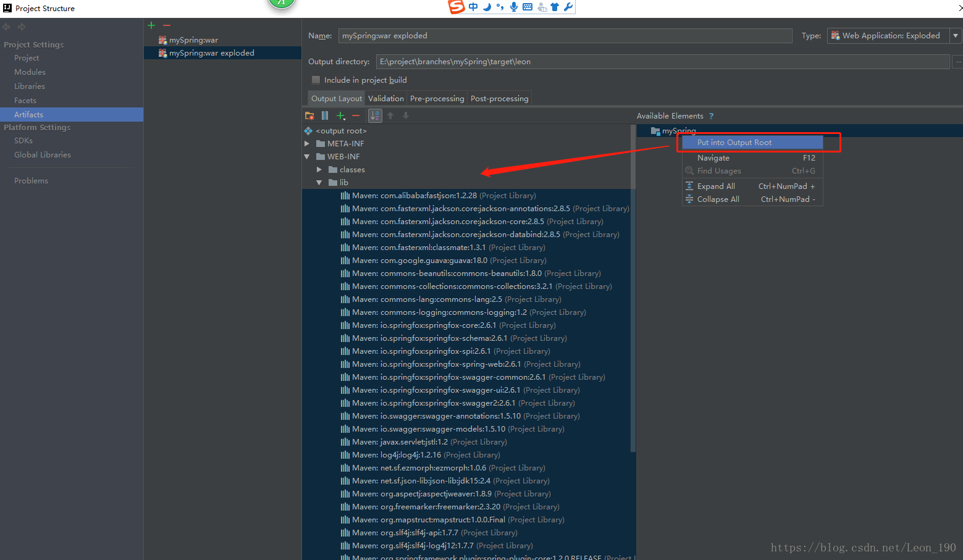
Task: Select Maven org.freemarker:freemarker:2.3.20 library row
Action: point(469,507)
